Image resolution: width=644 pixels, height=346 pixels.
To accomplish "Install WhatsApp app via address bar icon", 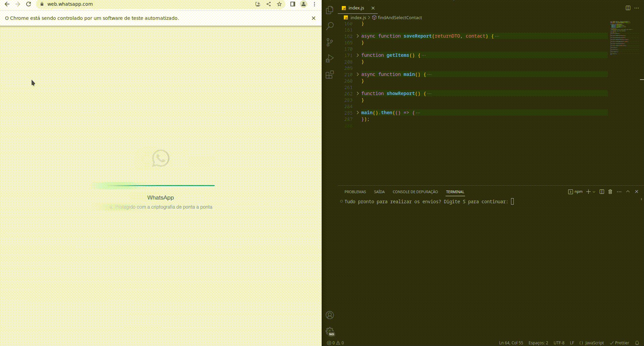I will (258, 4).
